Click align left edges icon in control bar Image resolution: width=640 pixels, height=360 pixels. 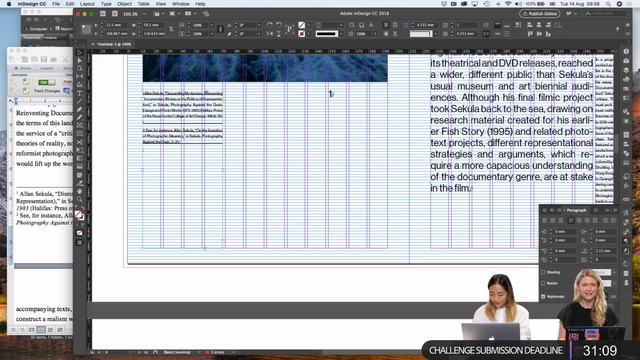[x=530, y=25]
